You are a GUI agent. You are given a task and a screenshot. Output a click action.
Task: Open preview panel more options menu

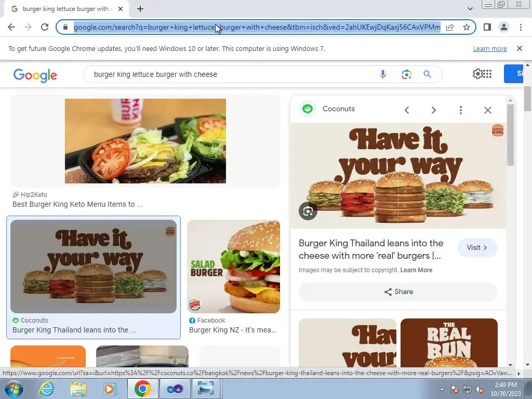[x=460, y=110]
